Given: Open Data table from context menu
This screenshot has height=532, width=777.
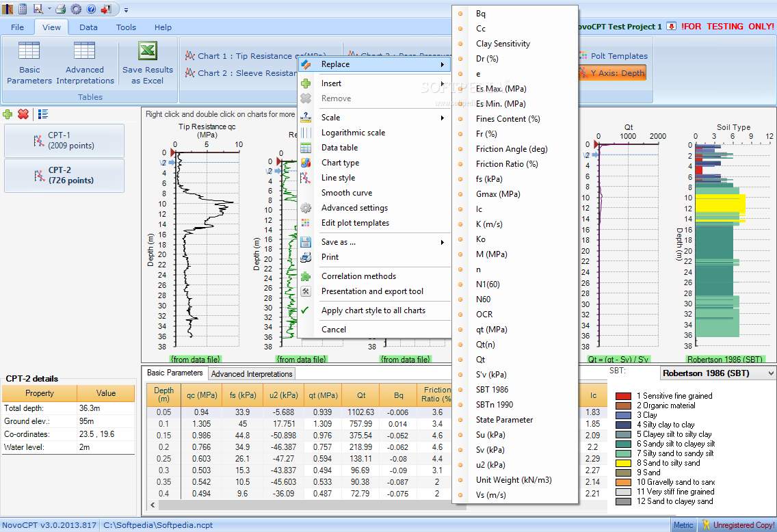Looking at the screenshot, I should click(x=374, y=148).
